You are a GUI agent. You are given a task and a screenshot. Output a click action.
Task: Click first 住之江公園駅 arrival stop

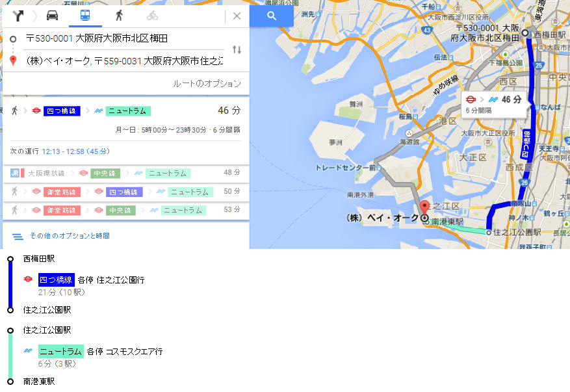coord(47,310)
